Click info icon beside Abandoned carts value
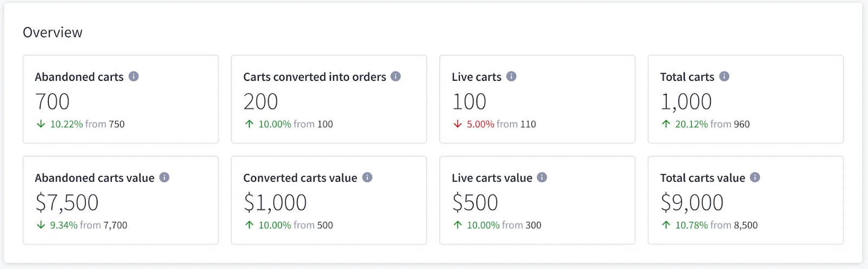Screen dimensions: 868x269 point(164,177)
